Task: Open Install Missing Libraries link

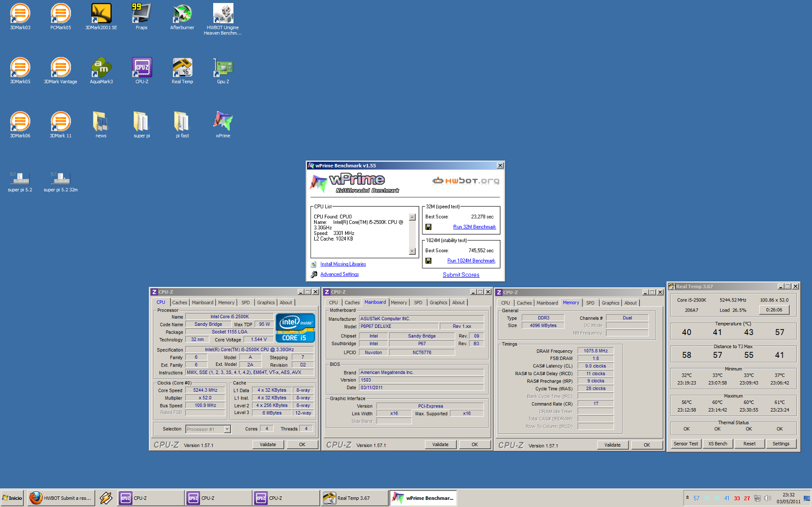Action: tap(343, 264)
